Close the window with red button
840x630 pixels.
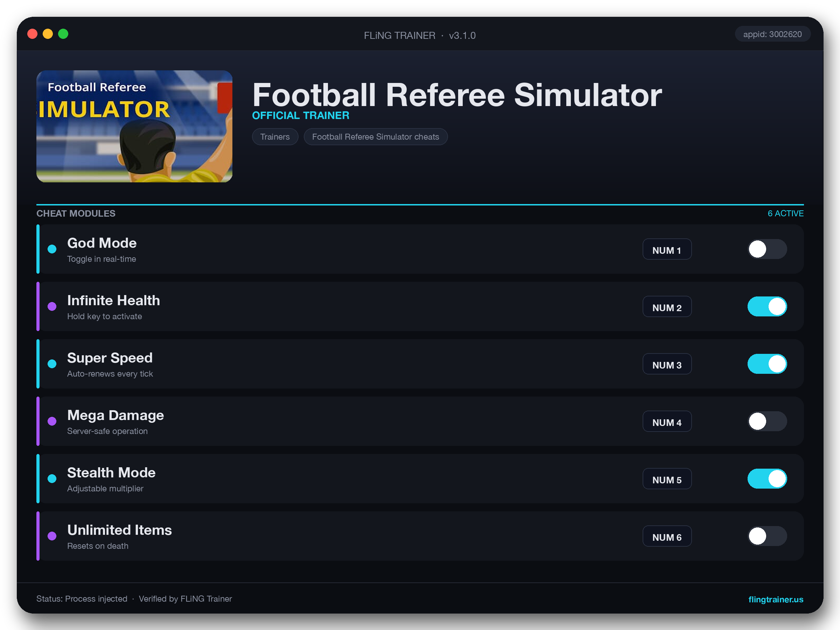click(33, 34)
